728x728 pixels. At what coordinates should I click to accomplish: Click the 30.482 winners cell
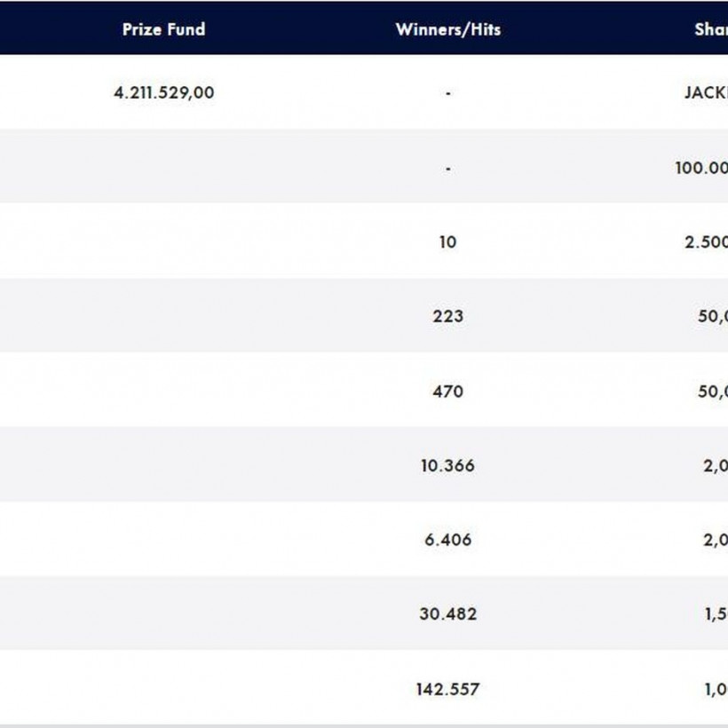[x=447, y=614]
